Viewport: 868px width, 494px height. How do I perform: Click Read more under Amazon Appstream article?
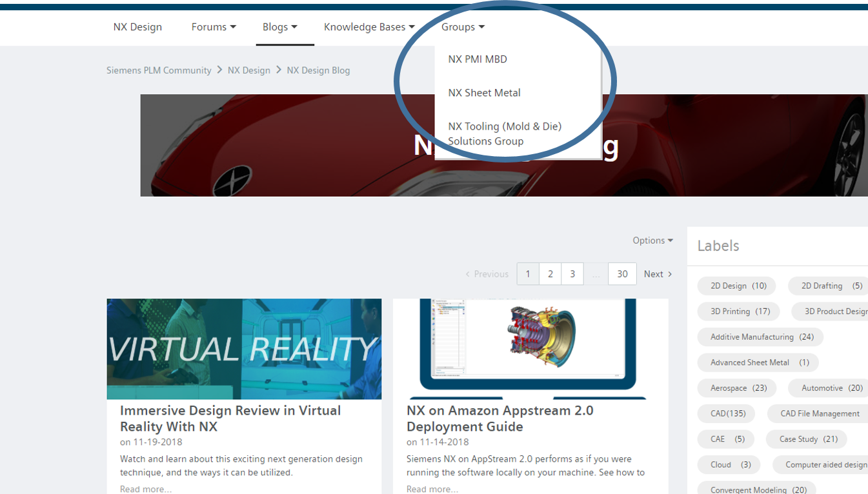432,489
